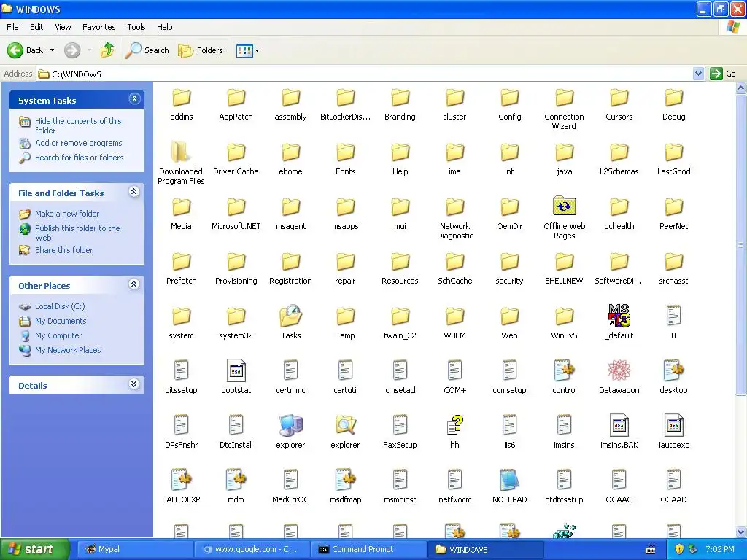Open the View menu

pyautogui.click(x=63, y=27)
